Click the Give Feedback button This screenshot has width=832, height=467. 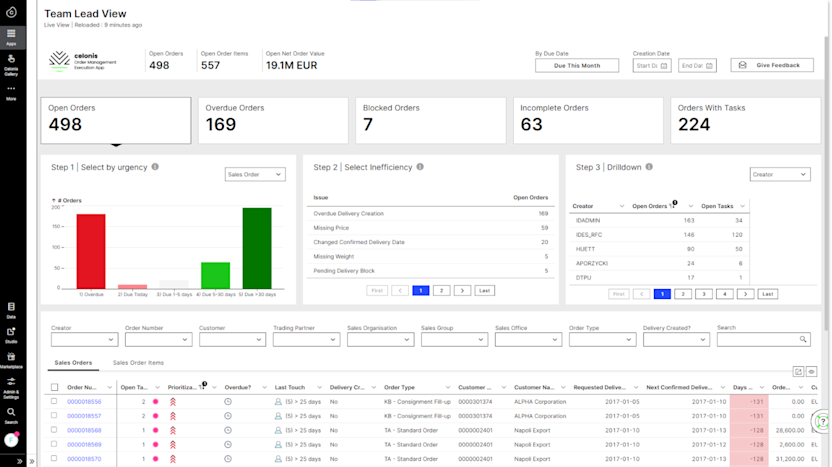click(772, 65)
